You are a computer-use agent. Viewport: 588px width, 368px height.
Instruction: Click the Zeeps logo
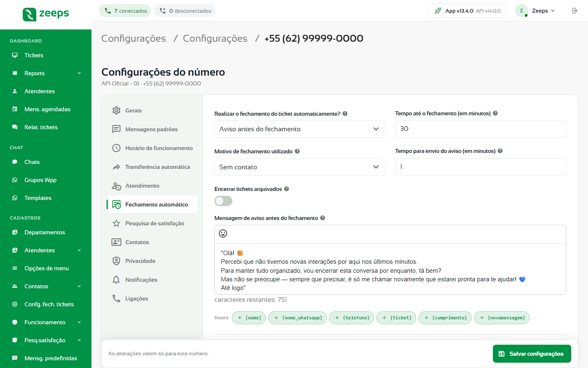(x=46, y=14)
